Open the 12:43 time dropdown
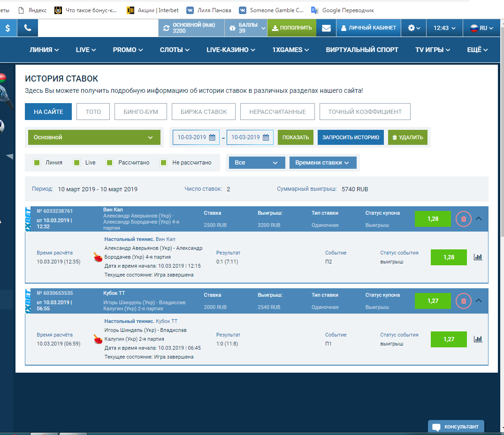 pyautogui.click(x=444, y=28)
